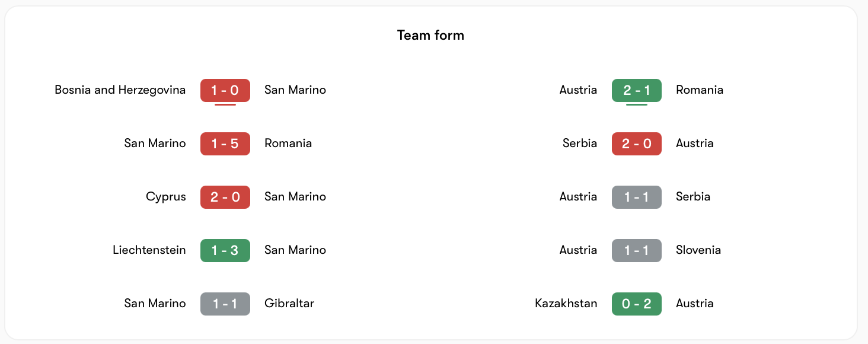The image size is (868, 344).
Task: Open the Slovenia team link
Action: (698, 250)
